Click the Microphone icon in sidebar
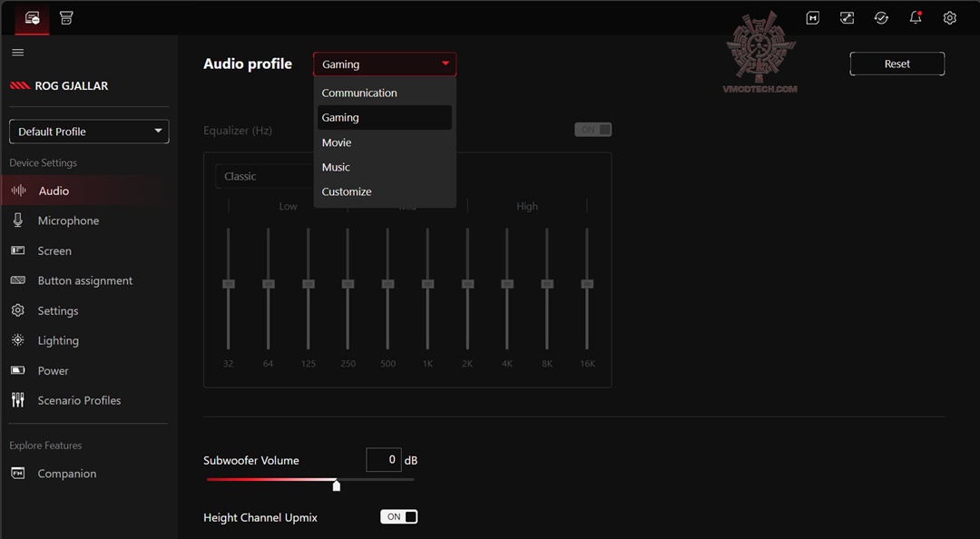This screenshot has width=980, height=539. point(18,220)
